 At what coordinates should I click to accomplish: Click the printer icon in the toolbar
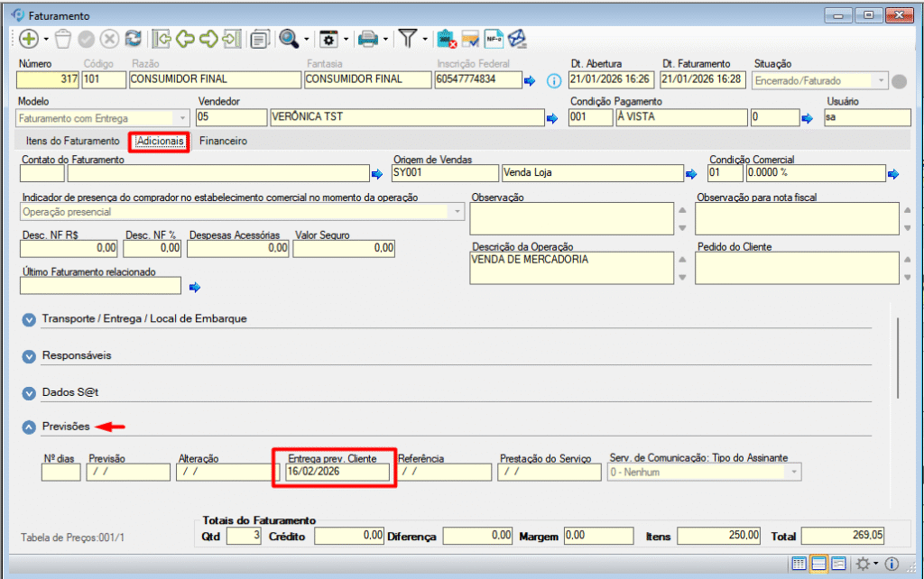367,39
